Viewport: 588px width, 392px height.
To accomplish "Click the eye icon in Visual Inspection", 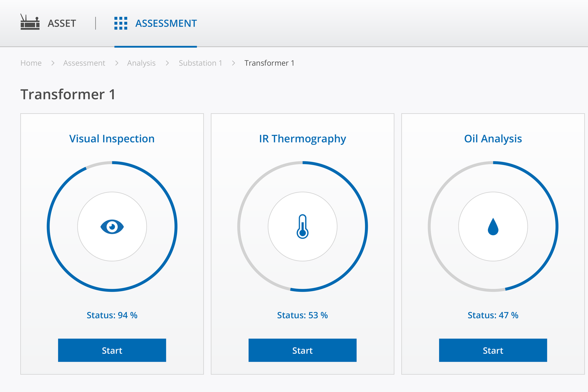I will pyautogui.click(x=112, y=227).
